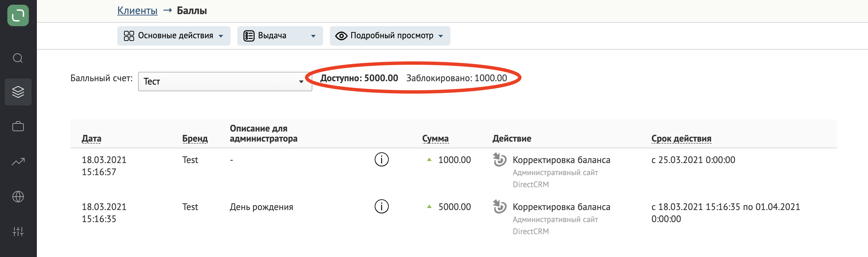Open the globe icon in sidebar

18,197
